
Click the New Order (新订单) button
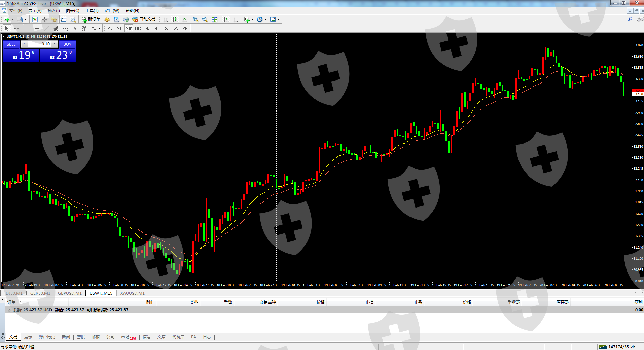pyautogui.click(x=91, y=19)
